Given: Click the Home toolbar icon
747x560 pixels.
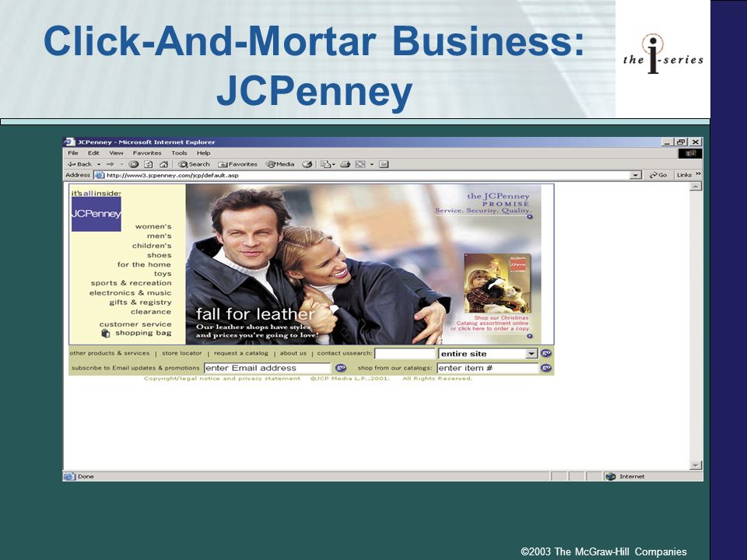Looking at the screenshot, I should [x=163, y=164].
